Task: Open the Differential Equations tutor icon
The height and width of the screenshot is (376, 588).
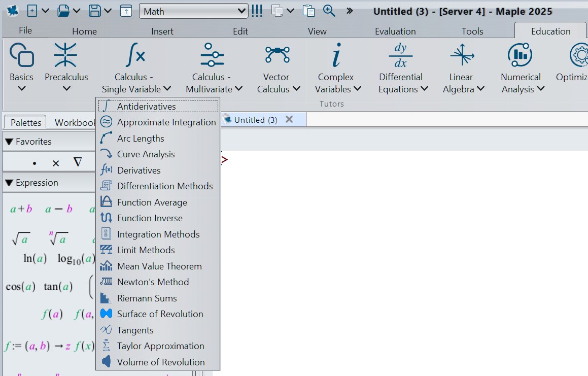Action: click(400, 55)
